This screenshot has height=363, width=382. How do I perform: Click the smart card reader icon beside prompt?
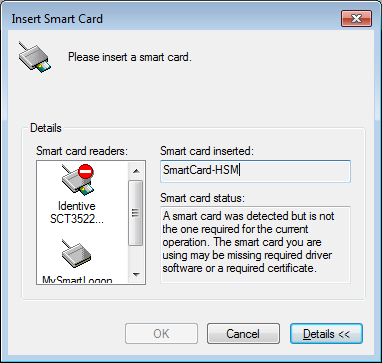click(34, 57)
